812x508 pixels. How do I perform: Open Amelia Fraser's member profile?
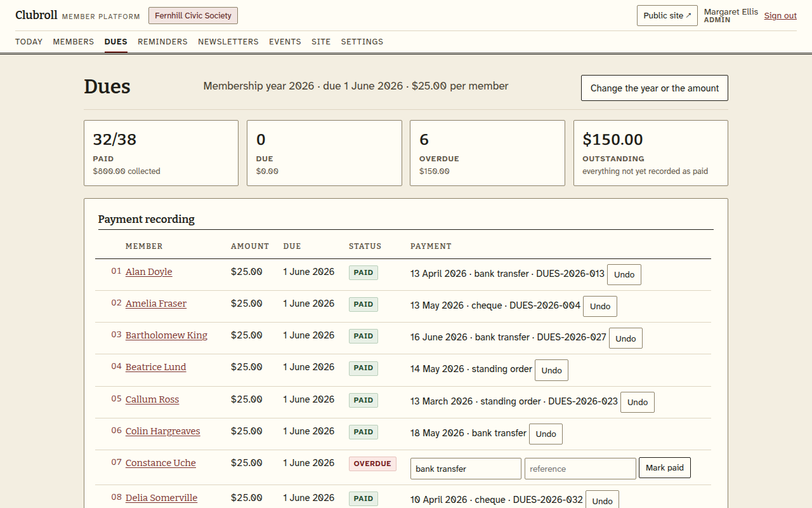point(156,304)
